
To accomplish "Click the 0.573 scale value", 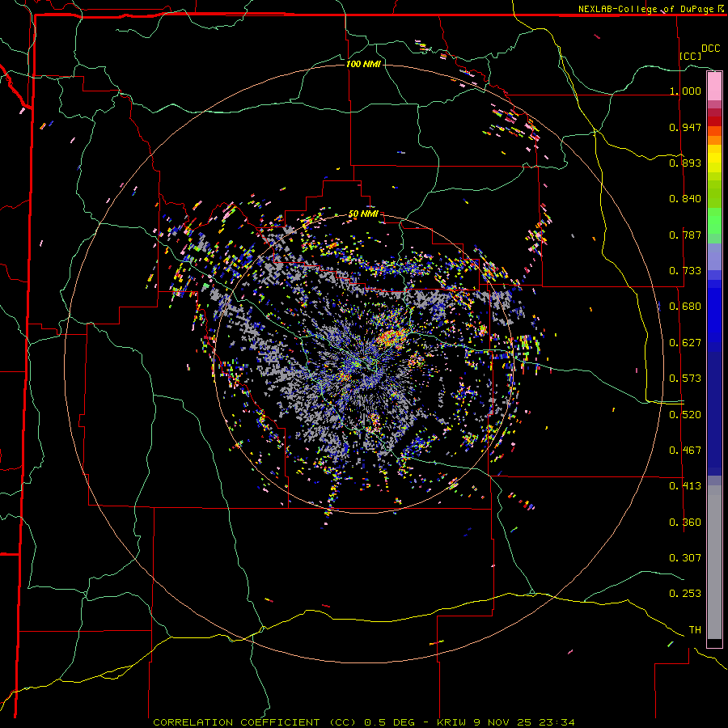I will pyautogui.click(x=685, y=379).
